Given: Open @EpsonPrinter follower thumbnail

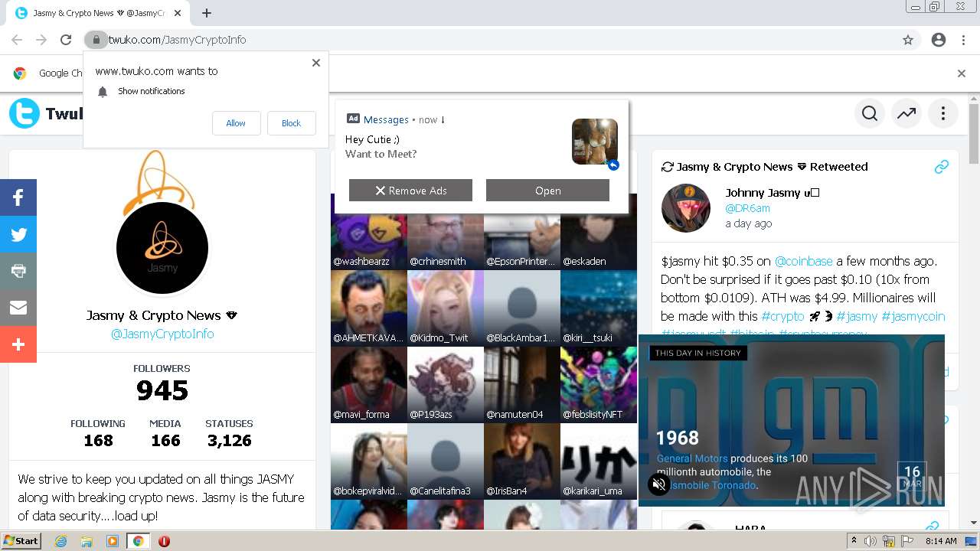Looking at the screenshot, I should coord(522,232).
